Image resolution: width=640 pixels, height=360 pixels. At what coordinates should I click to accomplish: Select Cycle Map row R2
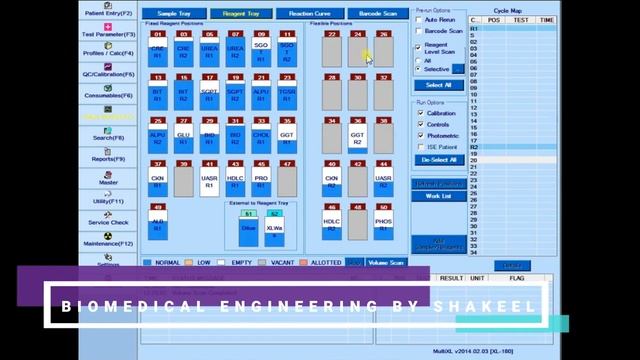[x=512, y=147]
